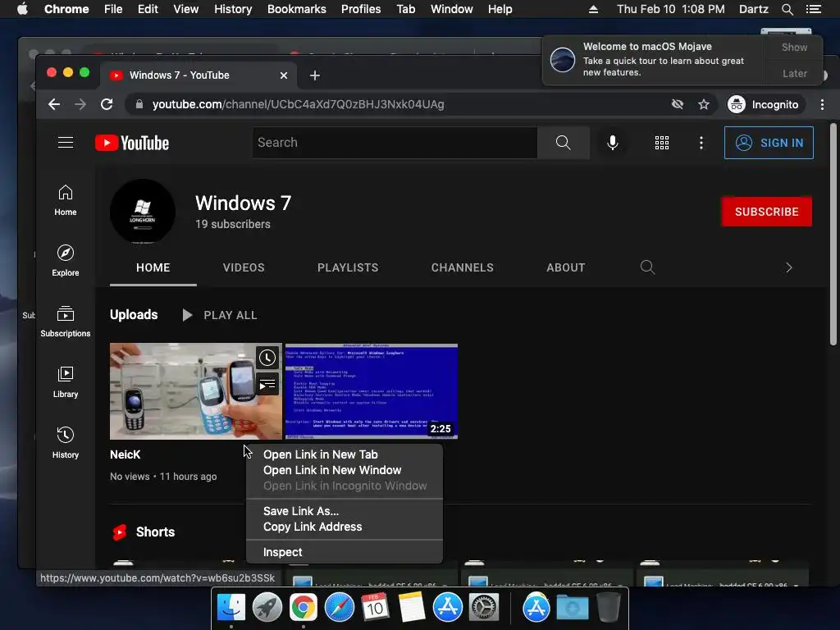Add NeicK video to queue
The height and width of the screenshot is (630, 840).
tap(267, 384)
